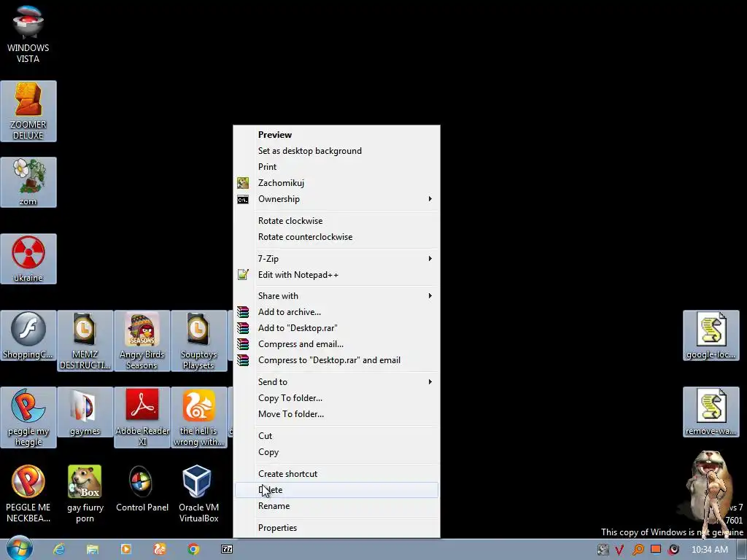The image size is (747, 560).
Task: Choose Cut from the context menu
Action: pyautogui.click(x=336, y=436)
